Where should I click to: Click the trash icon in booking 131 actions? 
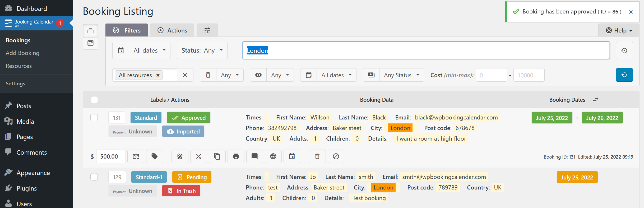pyautogui.click(x=317, y=156)
